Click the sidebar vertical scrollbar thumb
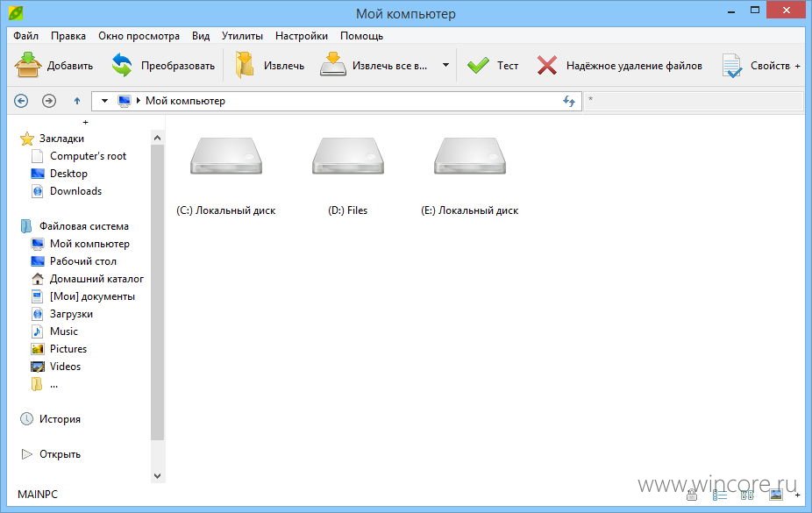Image resolution: width=812 pixels, height=513 pixels. (158, 293)
